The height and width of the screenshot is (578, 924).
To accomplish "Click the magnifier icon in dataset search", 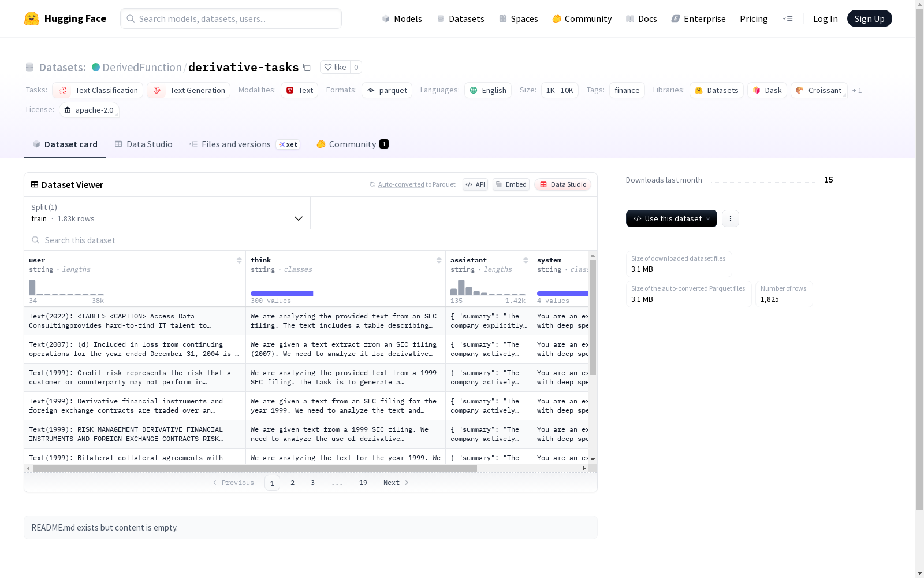I will click(x=36, y=240).
